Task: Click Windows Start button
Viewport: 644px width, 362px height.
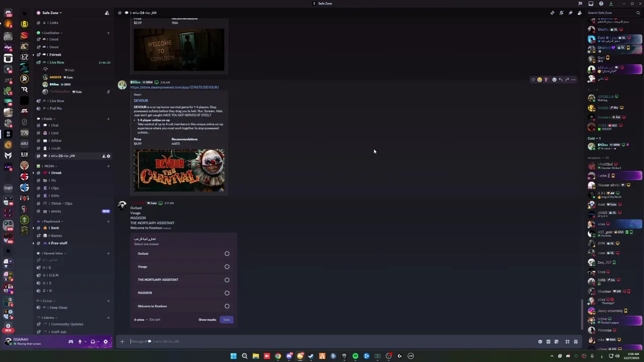Action: pyautogui.click(x=233, y=356)
